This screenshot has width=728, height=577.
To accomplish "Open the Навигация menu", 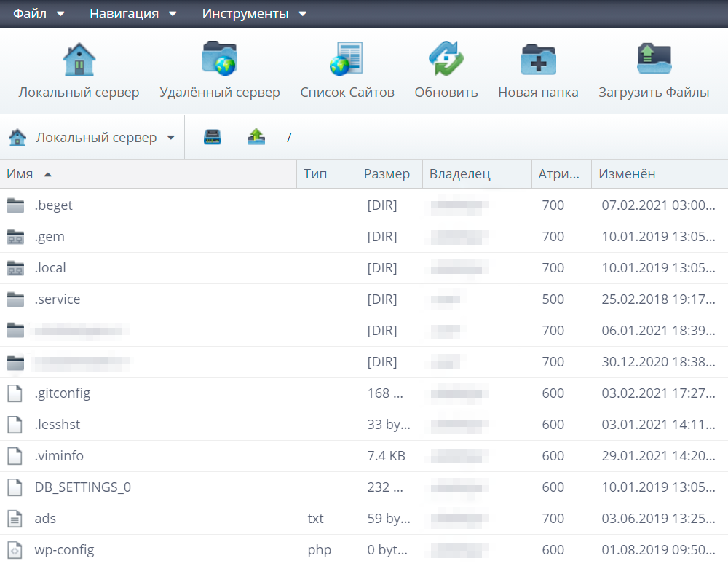I will tap(133, 14).
